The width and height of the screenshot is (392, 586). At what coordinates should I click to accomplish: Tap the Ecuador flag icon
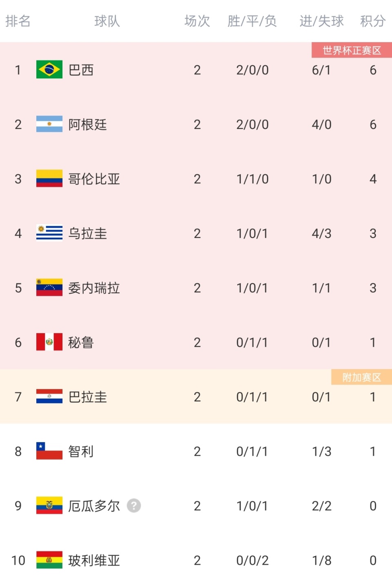[49, 506]
